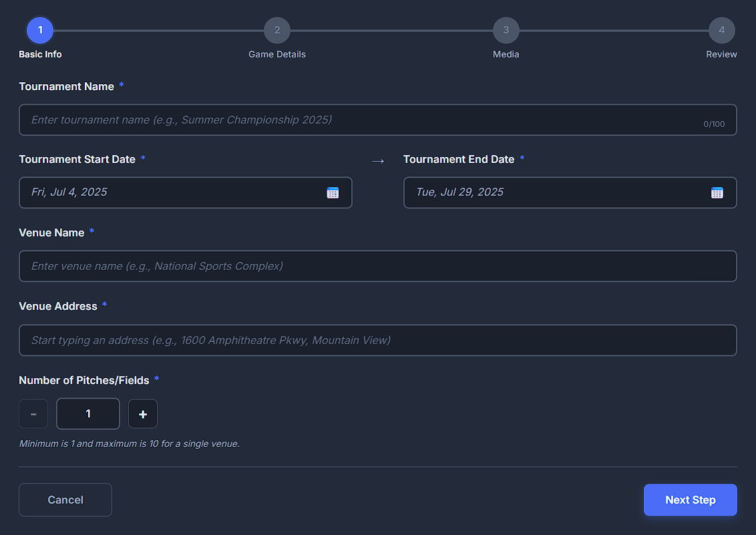Focus the Venue Name input field
The height and width of the screenshot is (535, 756).
[378, 266]
